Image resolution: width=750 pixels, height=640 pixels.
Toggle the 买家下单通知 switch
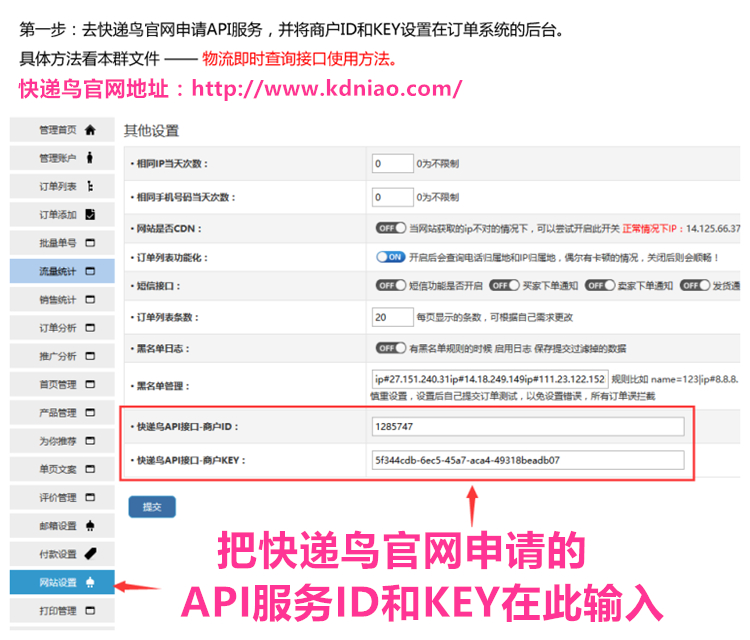504,286
